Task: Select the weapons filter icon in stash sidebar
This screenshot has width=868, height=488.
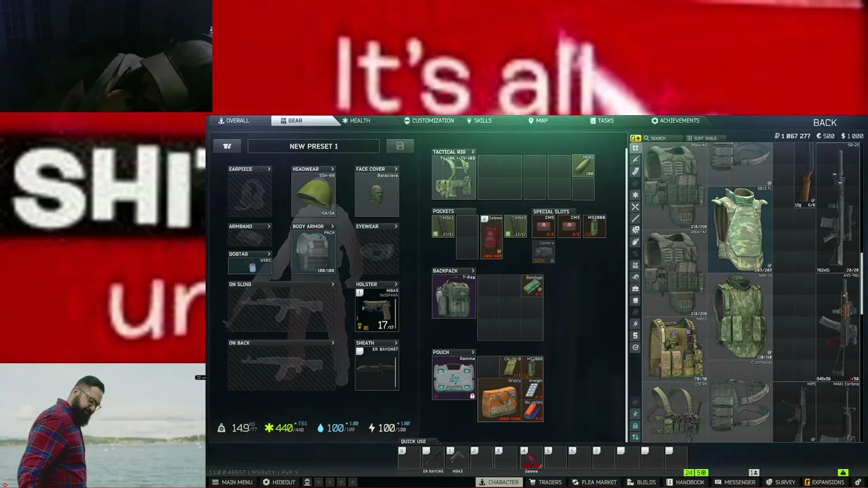Action: [x=635, y=159]
